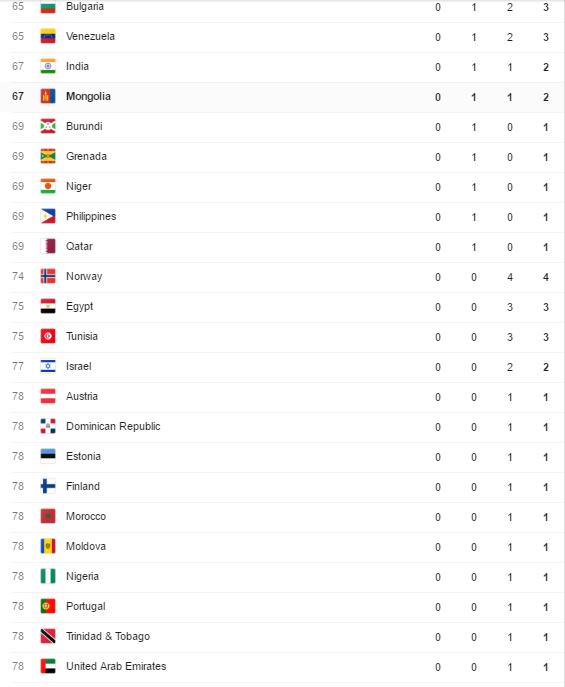The height and width of the screenshot is (687, 565).
Task: Click the Mongolia flag icon
Action: (48, 96)
